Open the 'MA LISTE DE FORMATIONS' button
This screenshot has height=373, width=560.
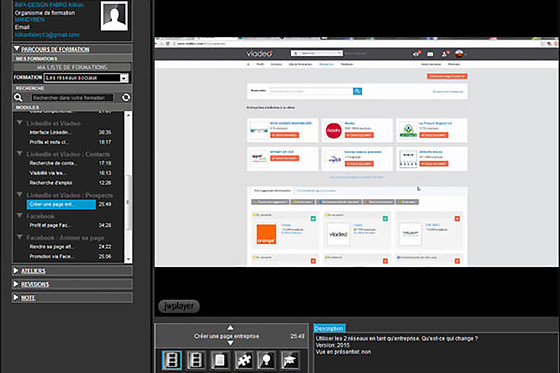(x=72, y=67)
